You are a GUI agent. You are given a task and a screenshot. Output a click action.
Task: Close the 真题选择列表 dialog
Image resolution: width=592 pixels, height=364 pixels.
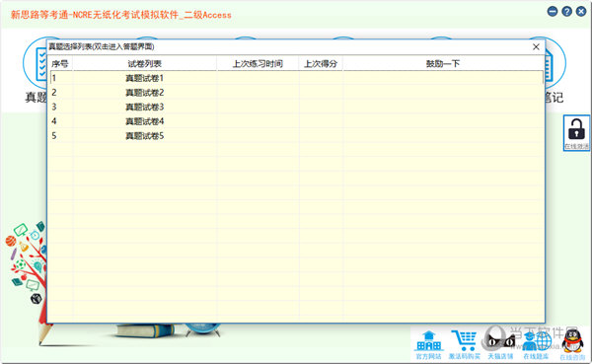click(x=536, y=46)
